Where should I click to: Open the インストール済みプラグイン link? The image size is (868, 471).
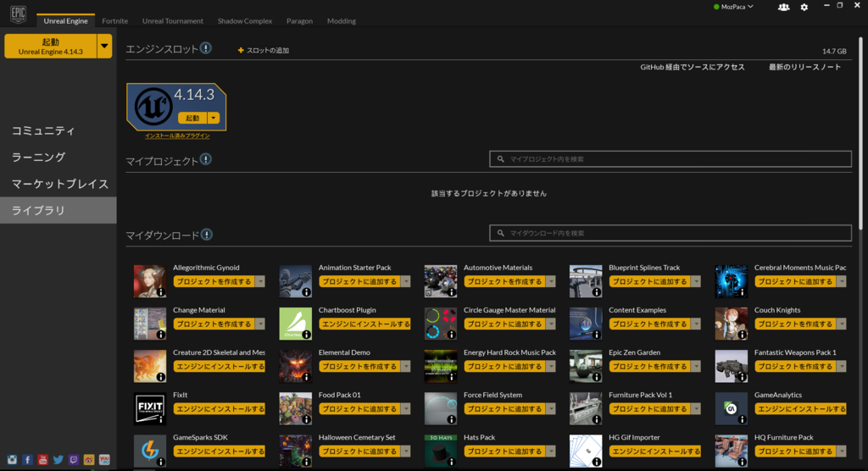(177, 136)
